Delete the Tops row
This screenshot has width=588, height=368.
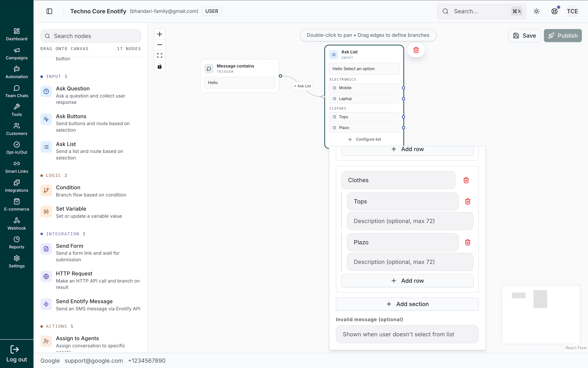(468, 201)
